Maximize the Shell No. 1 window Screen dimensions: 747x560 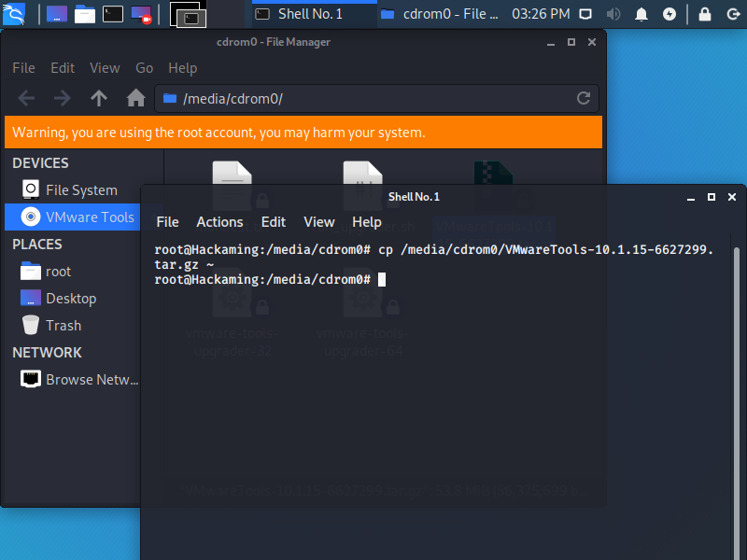click(x=712, y=197)
